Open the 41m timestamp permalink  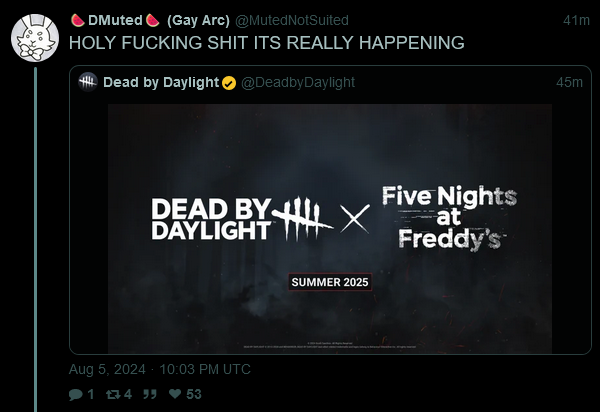pos(576,20)
